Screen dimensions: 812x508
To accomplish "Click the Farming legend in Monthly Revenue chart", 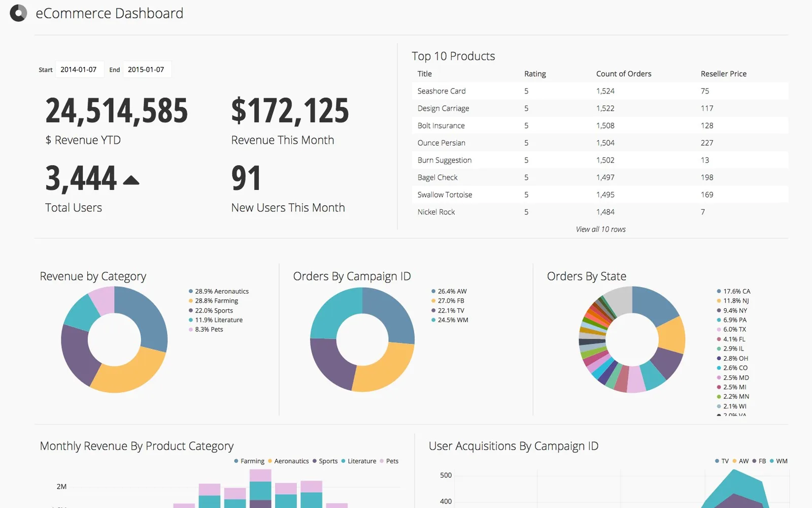I will 249,461.
